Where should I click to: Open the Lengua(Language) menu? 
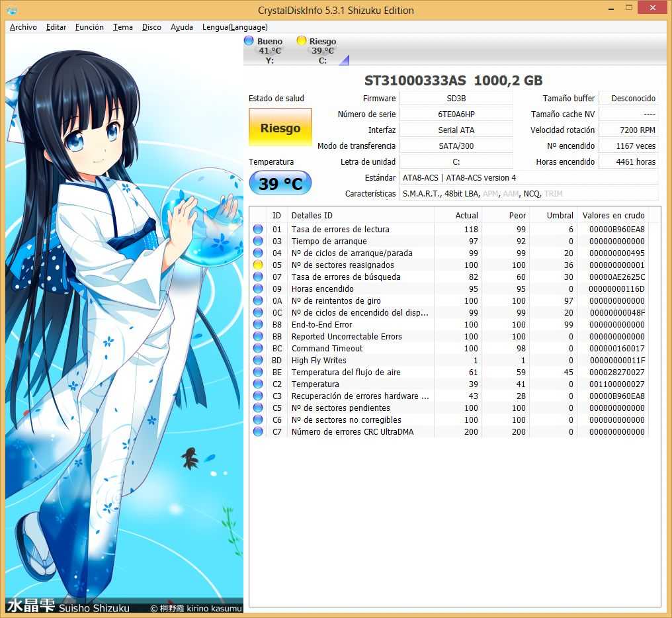click(x=235, y=27)
